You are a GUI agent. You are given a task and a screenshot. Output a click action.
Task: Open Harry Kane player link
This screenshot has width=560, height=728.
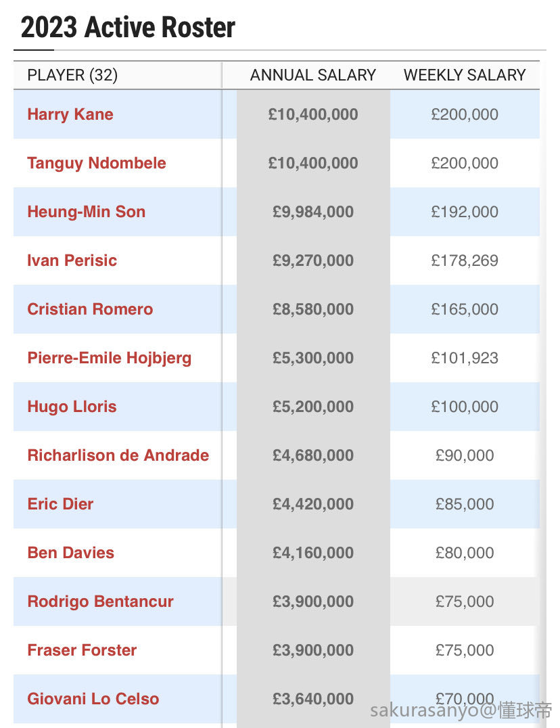tap(70, 114)
